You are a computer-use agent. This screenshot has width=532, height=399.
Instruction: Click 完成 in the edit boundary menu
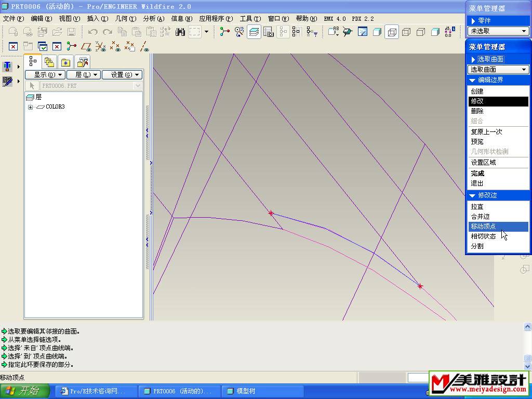click(x=477, y=174)
